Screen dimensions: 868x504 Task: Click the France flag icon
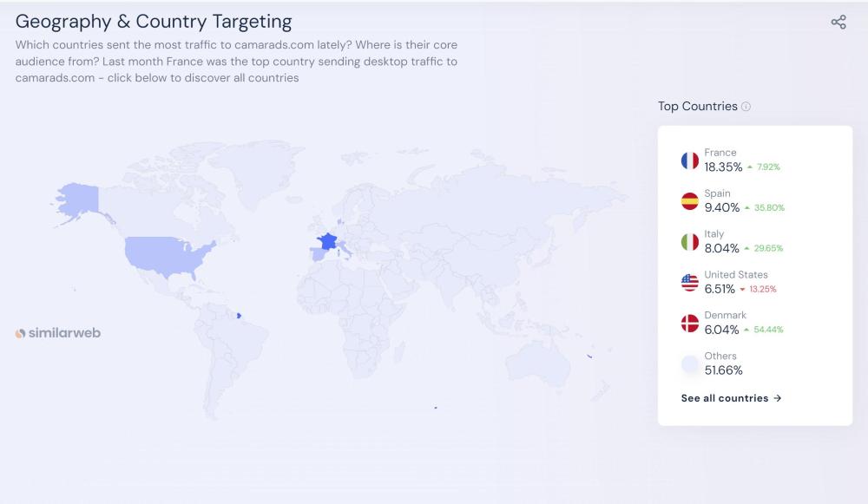(690, 160)
